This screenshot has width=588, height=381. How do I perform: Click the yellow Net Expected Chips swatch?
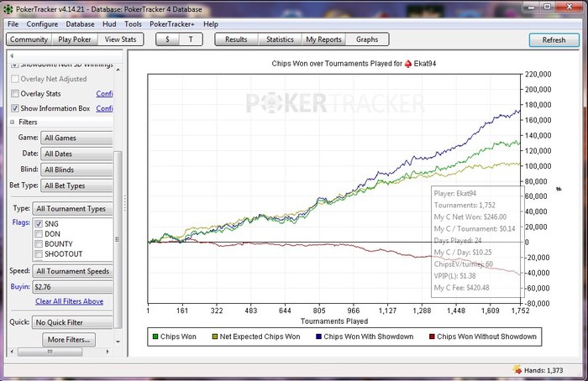pyautogui.click(x=215, y=337)
